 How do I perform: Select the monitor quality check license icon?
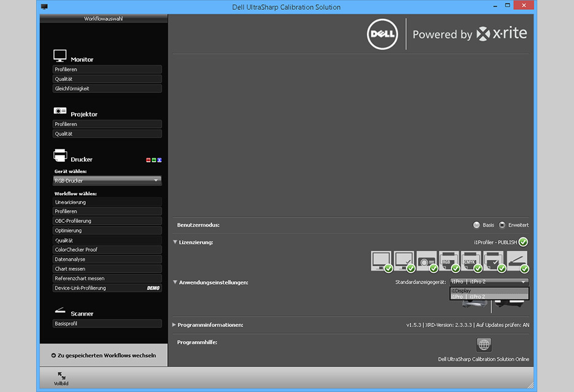[x=404, y=261]
